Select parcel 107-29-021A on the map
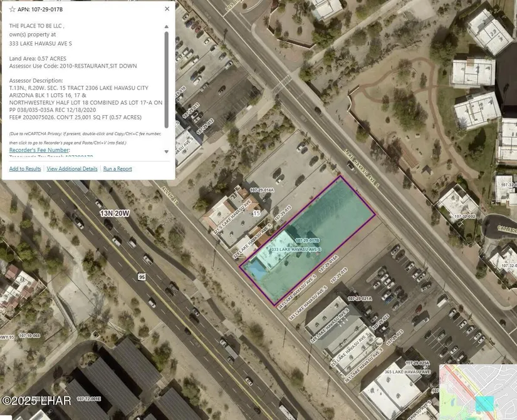The width and height of the screenshot is (517, 420). click(360, 299)
